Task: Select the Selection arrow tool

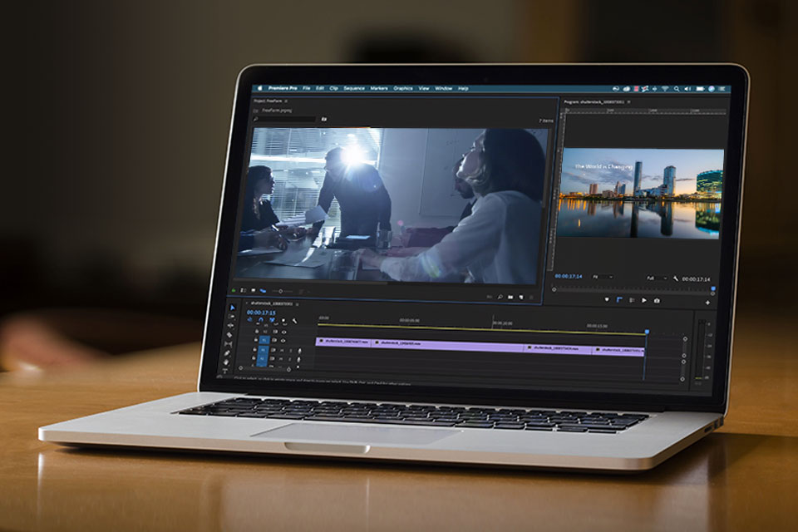Action: pos(232,308)
